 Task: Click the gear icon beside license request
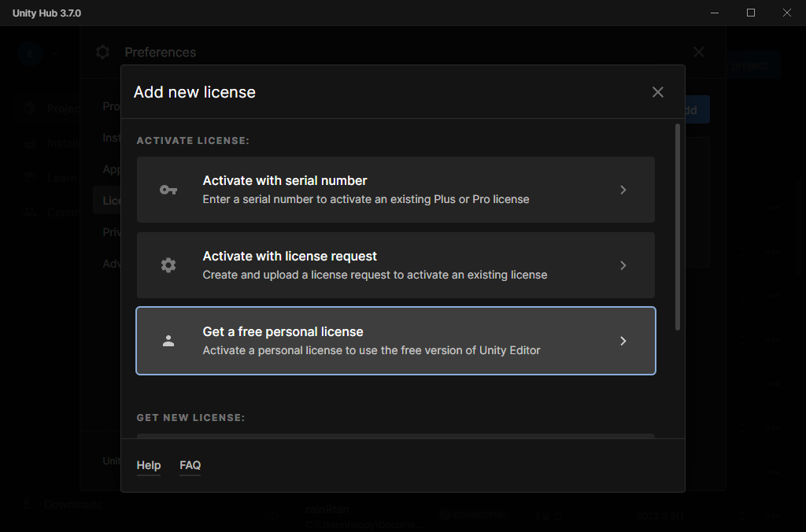tap(168, 265)
